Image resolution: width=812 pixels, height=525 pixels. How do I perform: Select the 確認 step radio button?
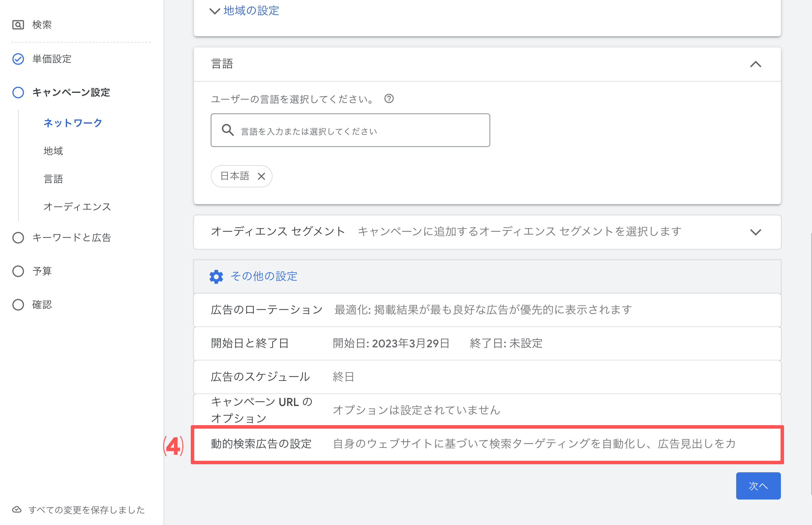18,304
